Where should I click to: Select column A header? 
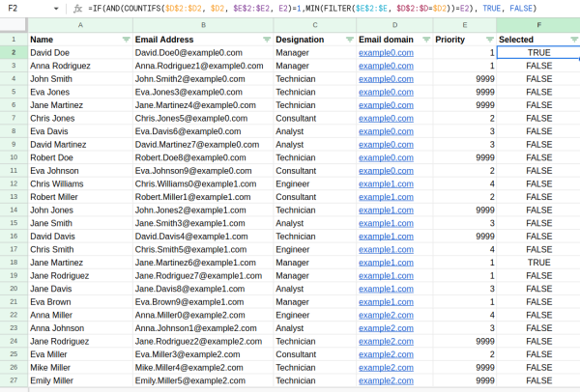pyautogui.click(x=80, y=25)
